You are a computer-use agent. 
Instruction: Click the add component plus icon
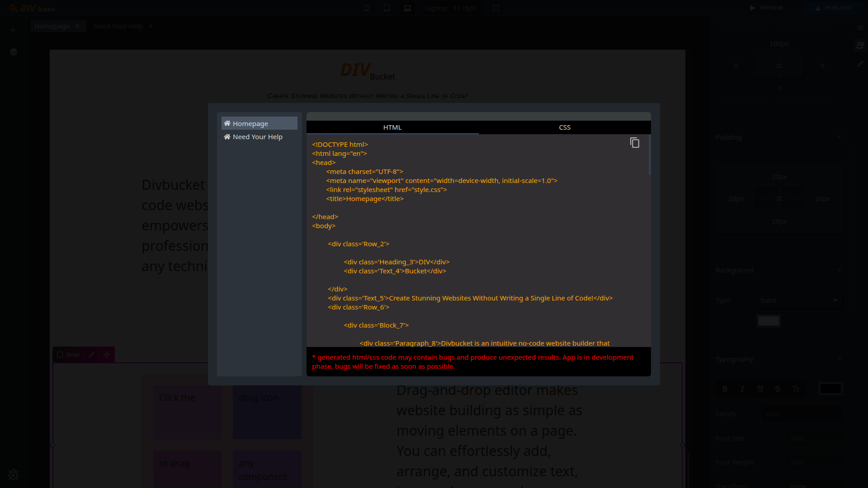(x=13, y=30)
